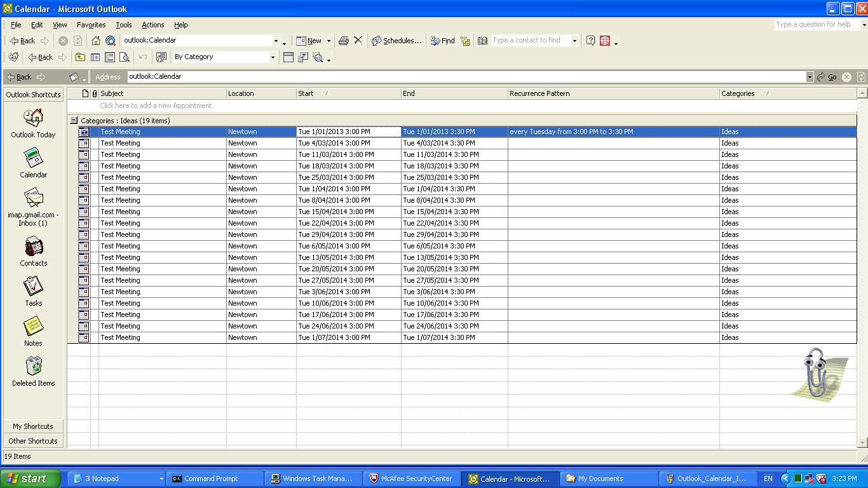Click the 'Type a contact to find' field
The height and width of the screenshot is (488, 868).
[531, 41]
